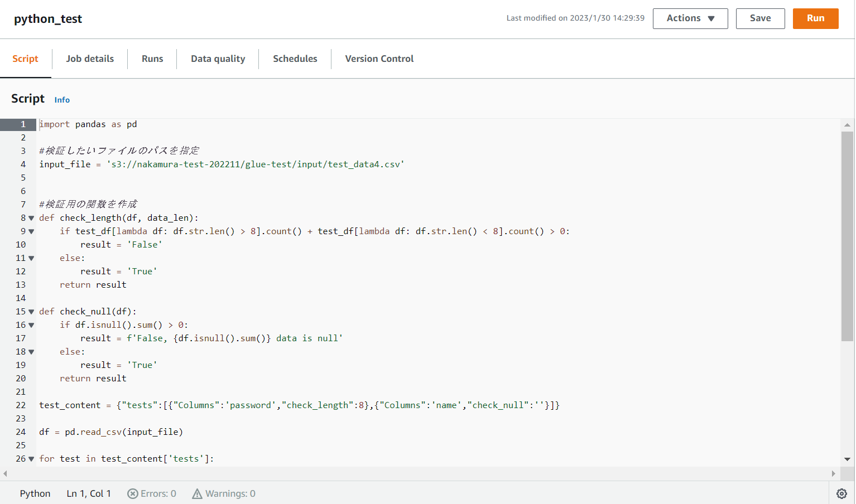Run the python_test job
The image size is (856, 504).
coord(815,18)
